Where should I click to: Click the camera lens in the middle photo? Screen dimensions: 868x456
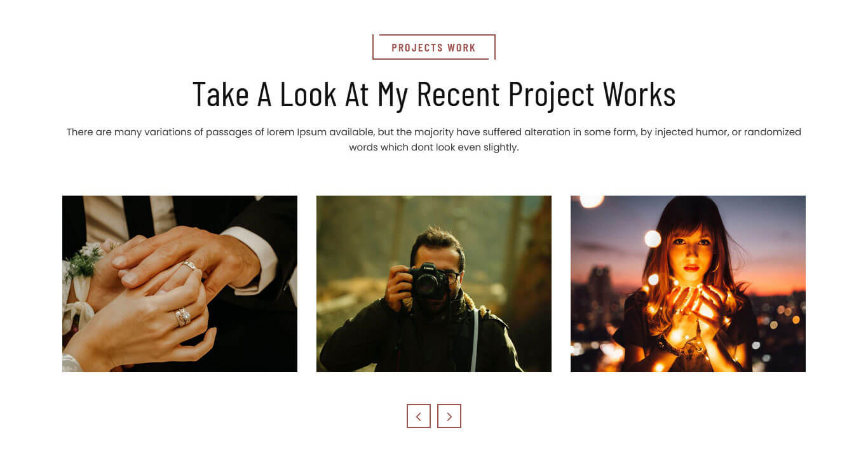coord(425,286)
